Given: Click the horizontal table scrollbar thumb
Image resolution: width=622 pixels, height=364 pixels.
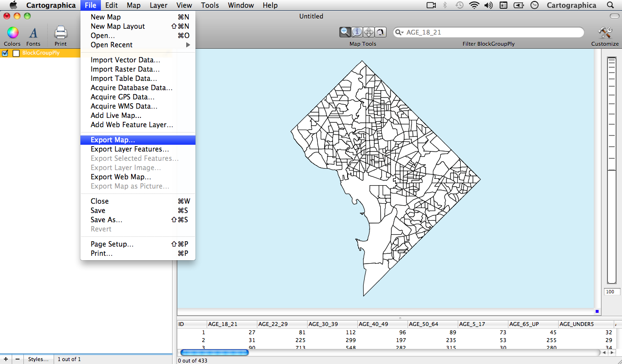Looking at the screenshot, I should point(214,352).
